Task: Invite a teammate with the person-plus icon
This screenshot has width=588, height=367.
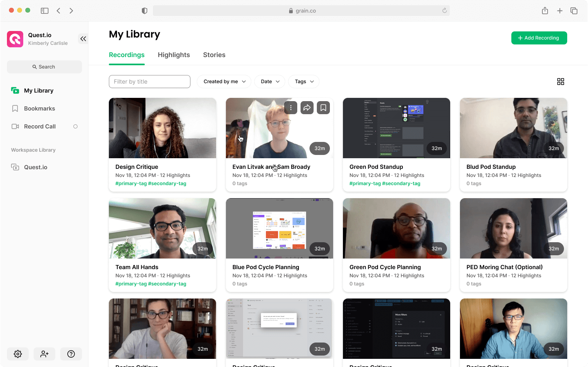Action: click(44, 354)
